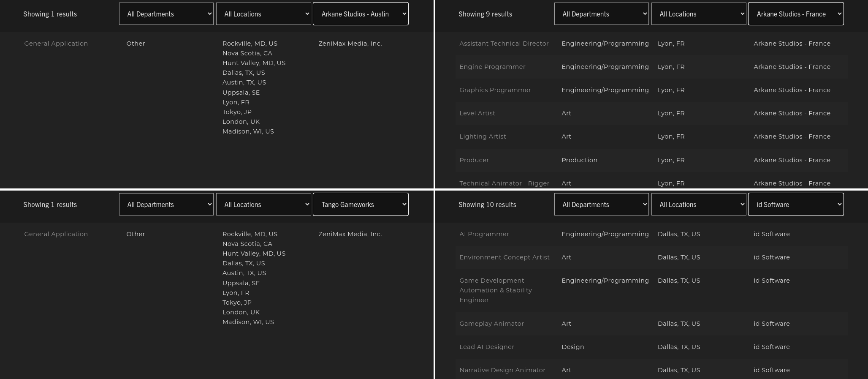Open the AI Programmer job listing
The image size is (868, 379).
[484, 234]
